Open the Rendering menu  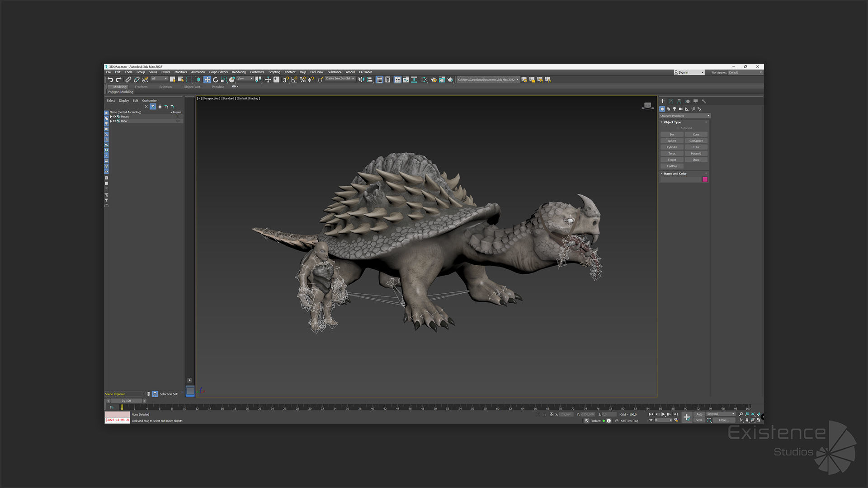[x=239, y=72]
